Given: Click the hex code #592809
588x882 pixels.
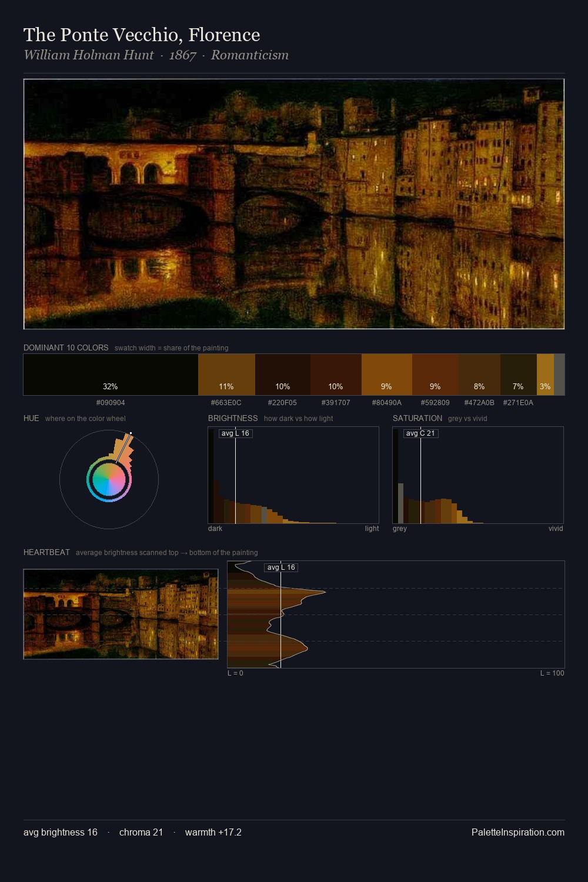Looking at the screenshot, I should 435,403.
